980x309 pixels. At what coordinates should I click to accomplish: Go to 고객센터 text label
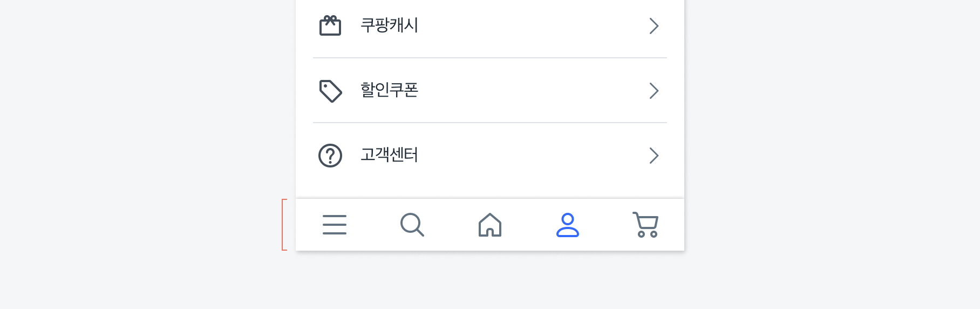(389, 155)
